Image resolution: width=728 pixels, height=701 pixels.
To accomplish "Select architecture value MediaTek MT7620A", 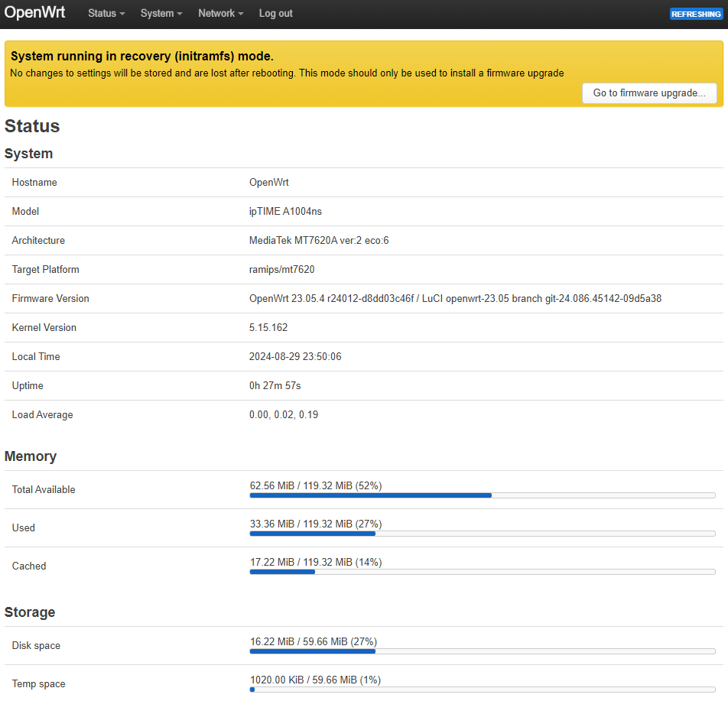I will 319,241.
